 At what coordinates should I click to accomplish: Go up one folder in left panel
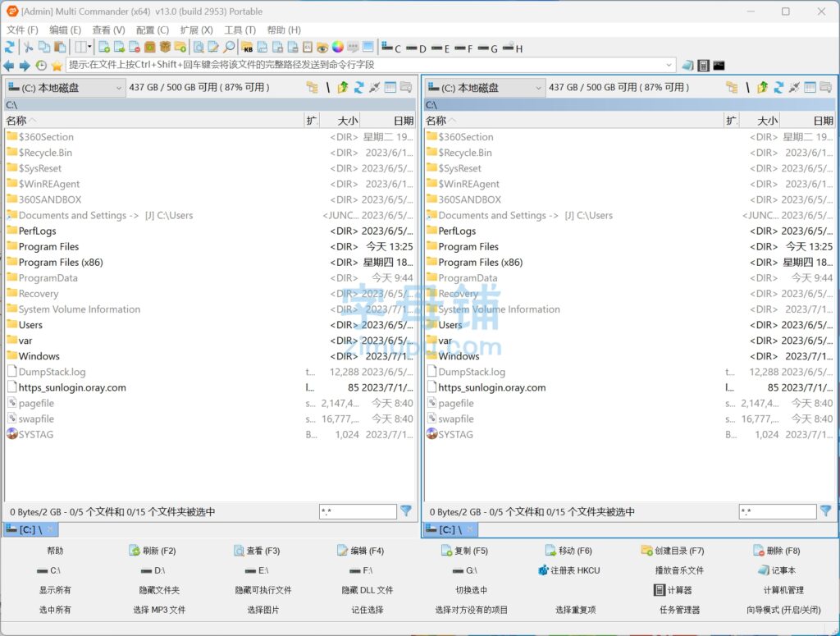pos(343,87)
